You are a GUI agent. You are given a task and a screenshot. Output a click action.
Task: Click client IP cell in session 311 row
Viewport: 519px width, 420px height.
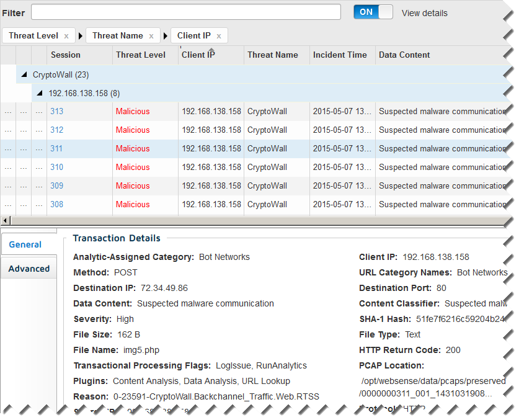[x=211, y=148]
